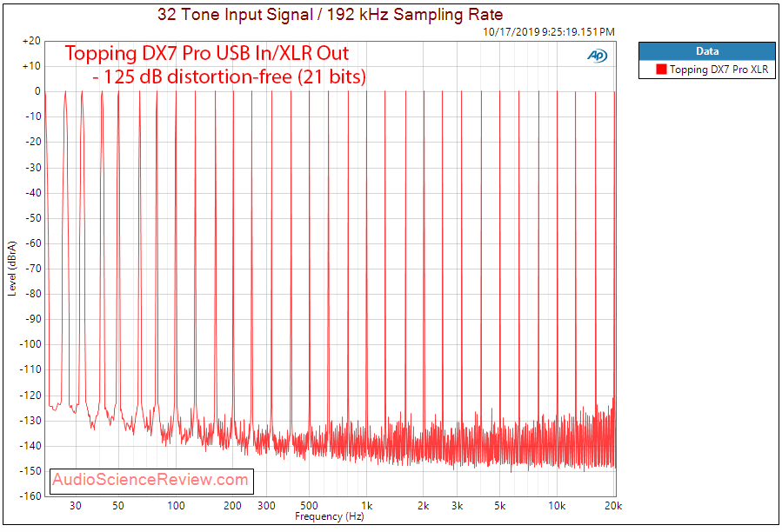Click the '1k' frequency tick label
This screenshot has width=782, height=532.
tap(366, 506)
